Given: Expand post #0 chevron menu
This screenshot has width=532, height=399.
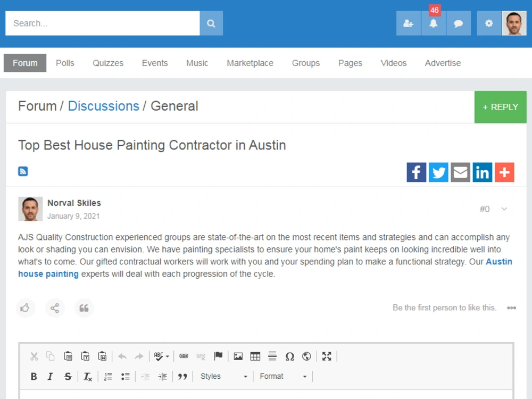Looking at the screenshot, I should 504,209.
